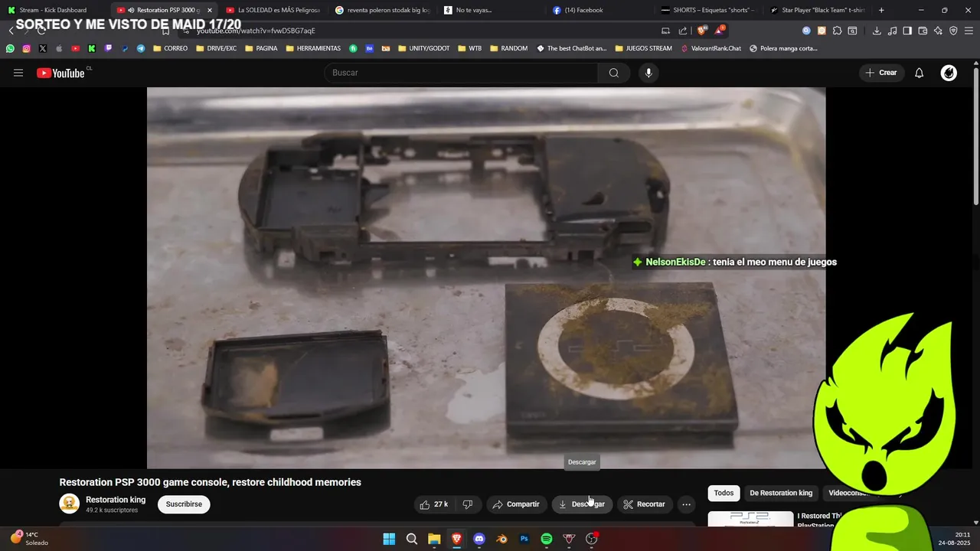Open Brave VPN shield icon in toolbar
This screenshot has width=980, height=551.
pos(953,31)
